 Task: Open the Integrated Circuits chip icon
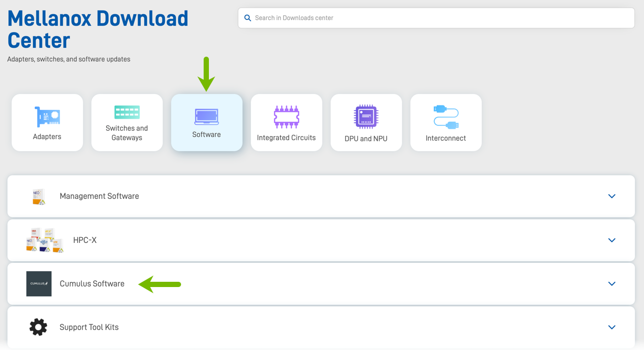(x=287, y=117)
